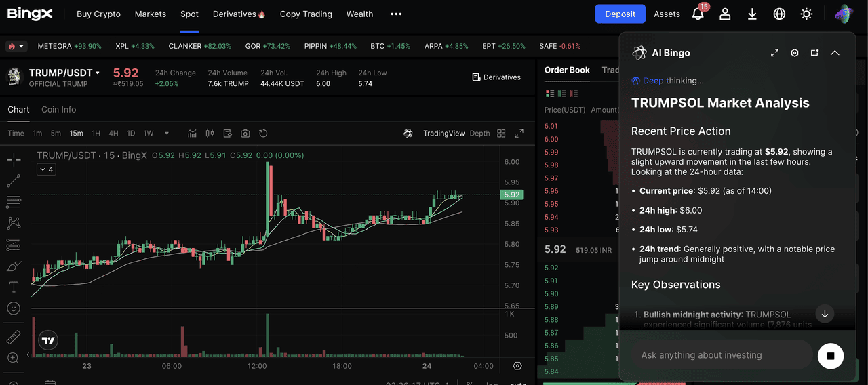Focus the Ask anything about investing field
The width and height of the screenshot is (868, 385).
point(722,355)
